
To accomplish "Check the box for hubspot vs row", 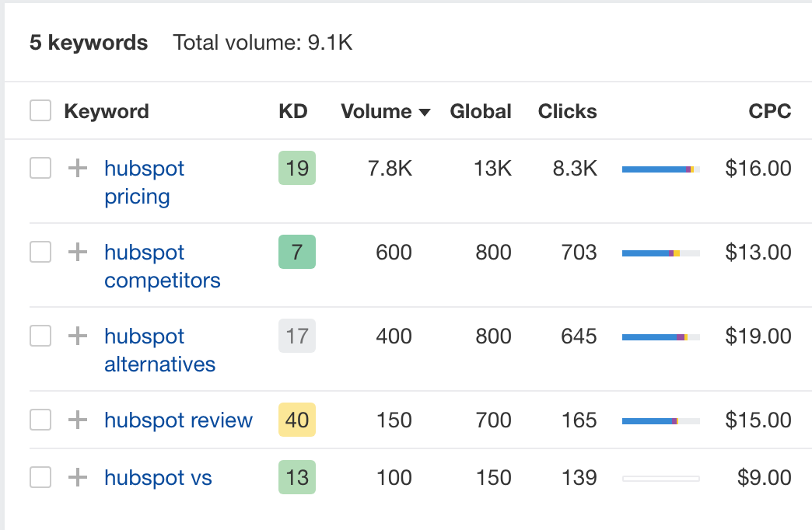I will [x=40, y=477].
